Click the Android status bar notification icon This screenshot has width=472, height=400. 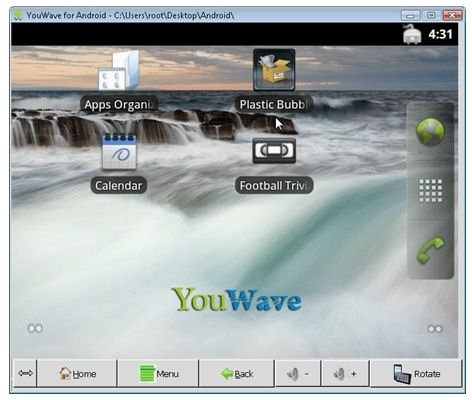pyautogui.click(x=412, y=34)
